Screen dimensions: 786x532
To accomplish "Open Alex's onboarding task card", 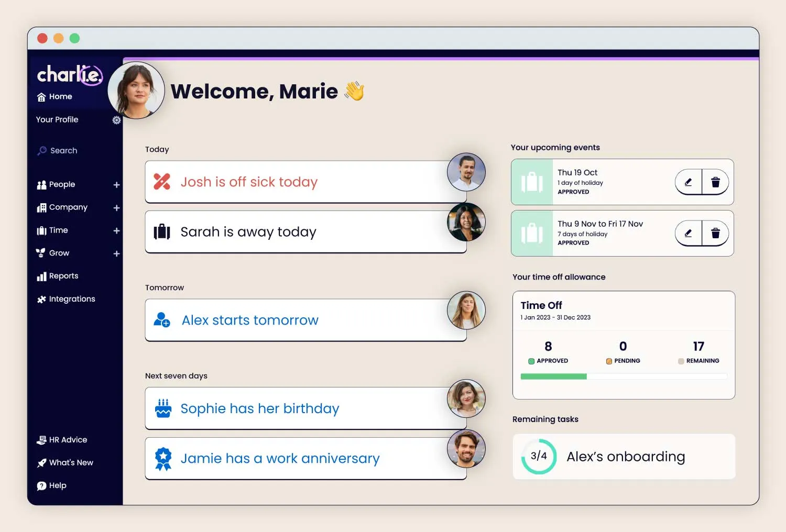I will (x=624, y=457).
